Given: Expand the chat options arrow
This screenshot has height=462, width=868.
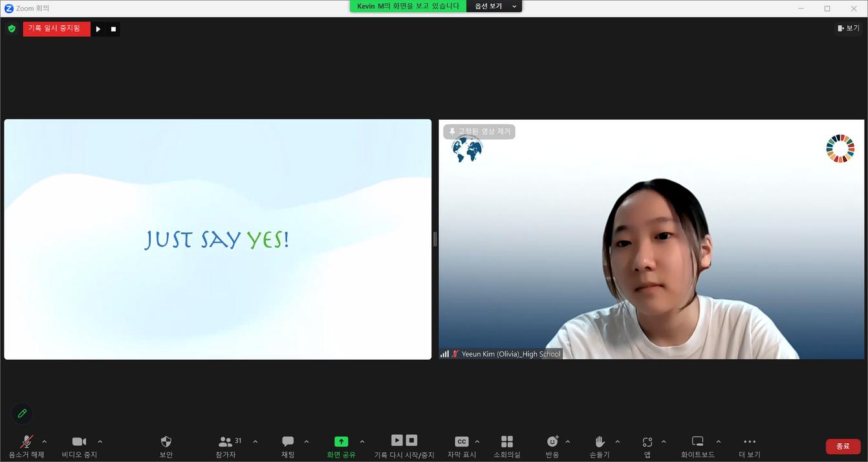Looking at the screenshot, I should coord(307,442).
